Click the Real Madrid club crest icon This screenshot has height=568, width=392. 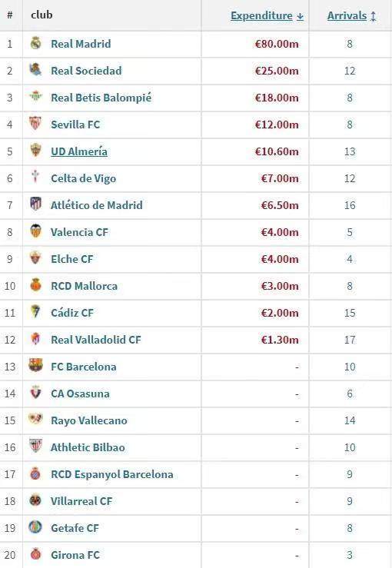click(35, 43)
